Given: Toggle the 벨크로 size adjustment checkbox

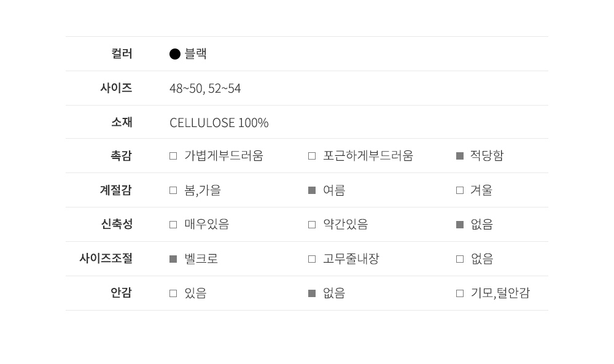Looking at the screenshot, I should [x=173, y=259].
